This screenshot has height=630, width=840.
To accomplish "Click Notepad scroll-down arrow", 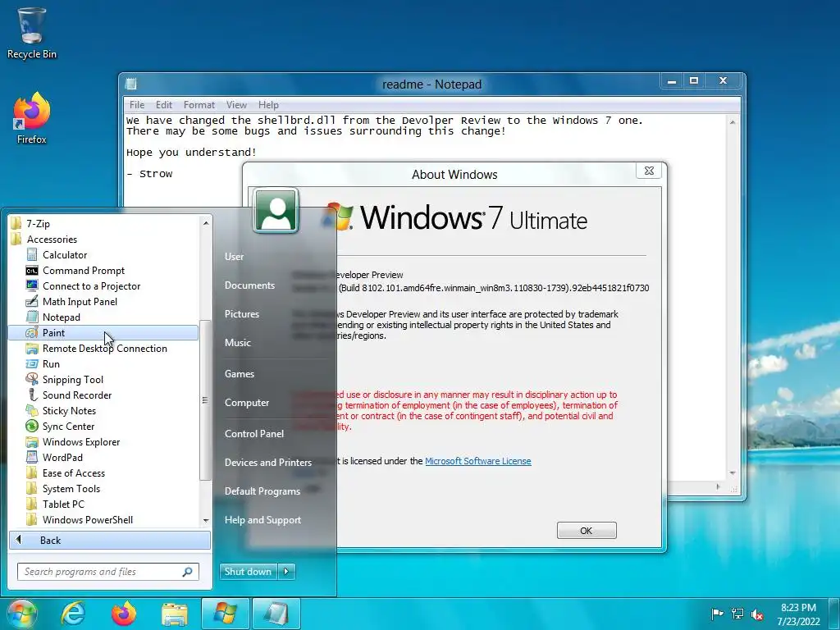I will 733,473.
